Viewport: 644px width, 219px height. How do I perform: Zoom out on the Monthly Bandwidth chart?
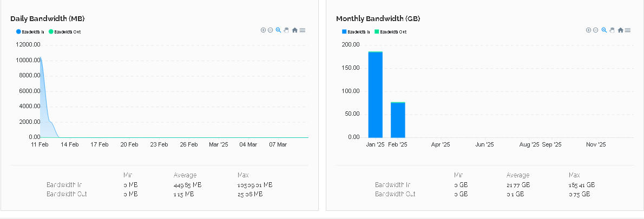(596, 30)
